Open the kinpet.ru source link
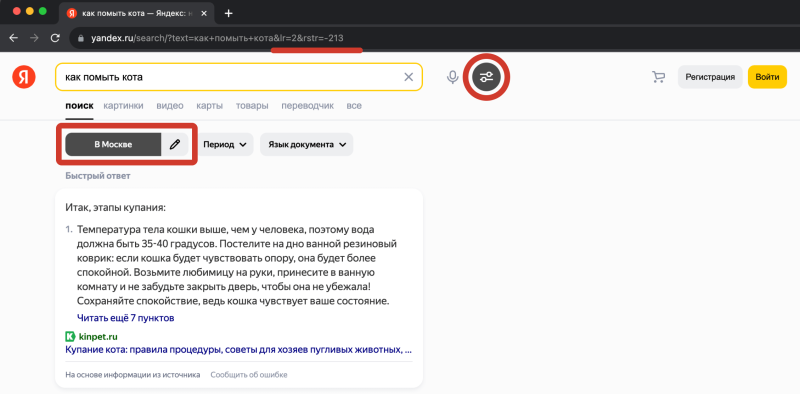The image size is (800, 394). click(98, 336)
